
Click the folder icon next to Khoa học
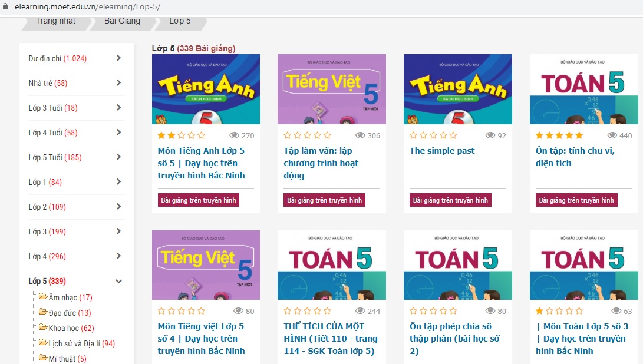[x=43, y=327]
